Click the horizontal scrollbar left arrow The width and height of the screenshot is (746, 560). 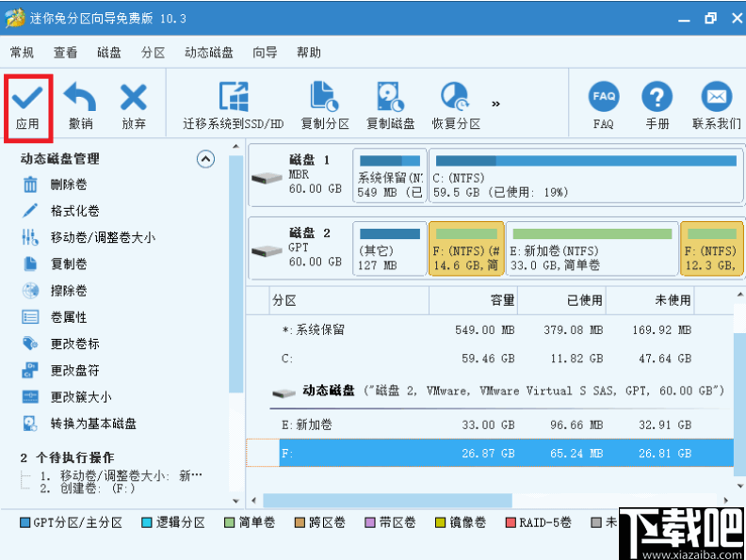click(254, 500)
